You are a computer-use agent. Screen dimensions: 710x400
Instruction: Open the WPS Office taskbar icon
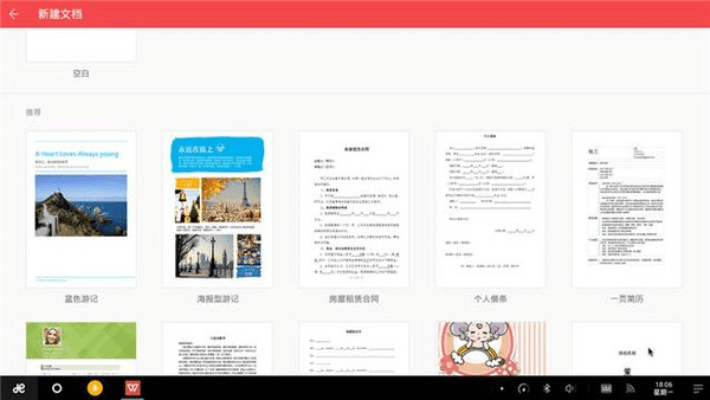pyautogui.click(x=132, y=387)
